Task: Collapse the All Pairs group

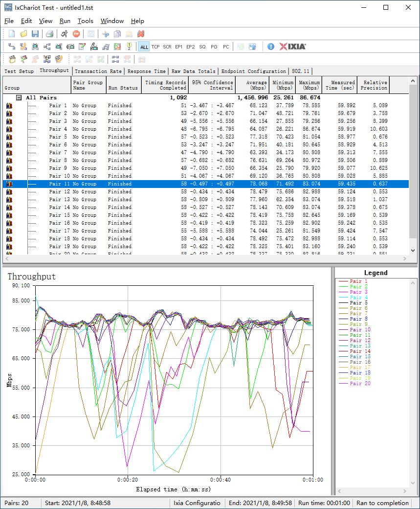Action: [x=19, y=97]
